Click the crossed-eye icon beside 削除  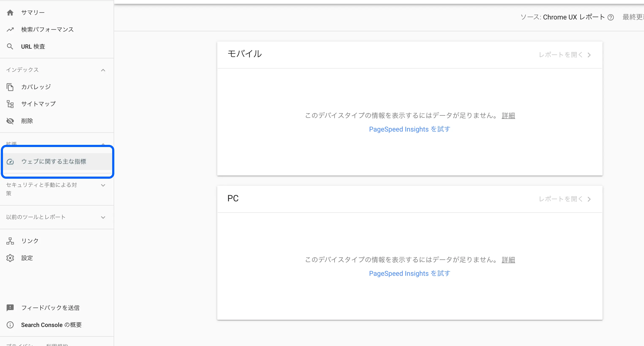[x=10, y=121]
